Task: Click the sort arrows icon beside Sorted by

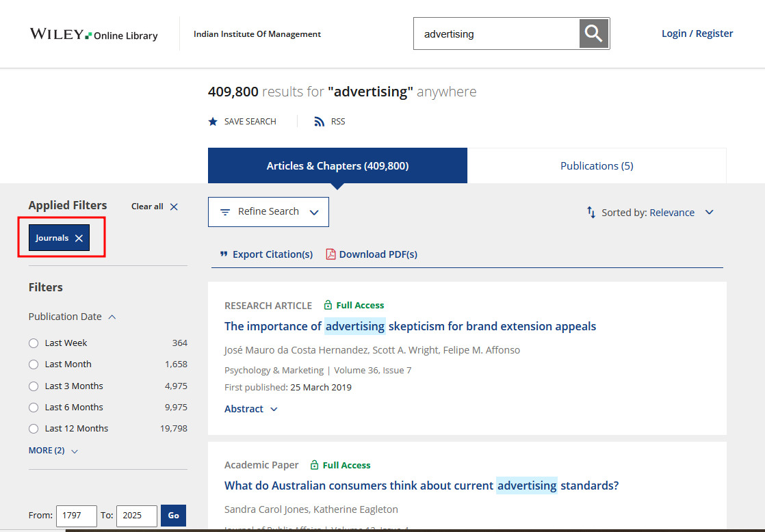Action: [591, 213]
